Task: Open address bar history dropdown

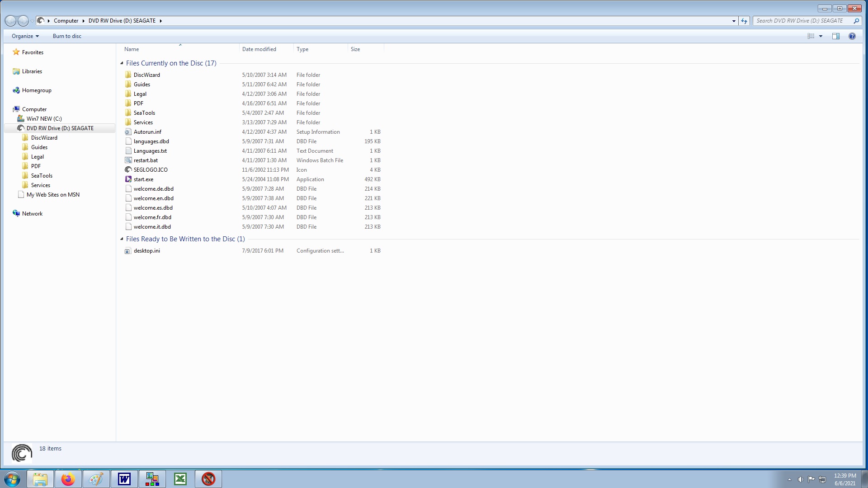Action: pyautogui.click(x=734, y=21)
